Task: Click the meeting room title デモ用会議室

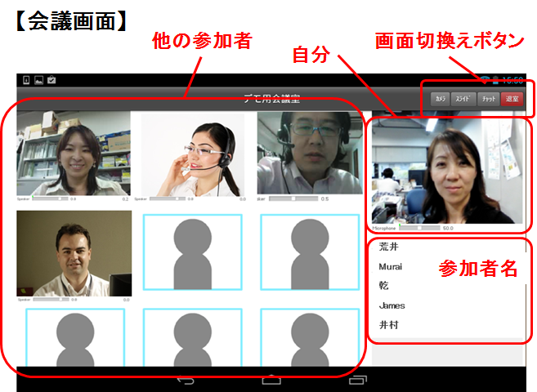Action: point(272,99)
